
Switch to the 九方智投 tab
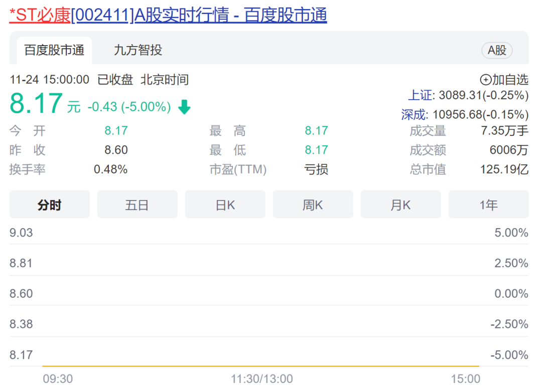coord(138,51)
